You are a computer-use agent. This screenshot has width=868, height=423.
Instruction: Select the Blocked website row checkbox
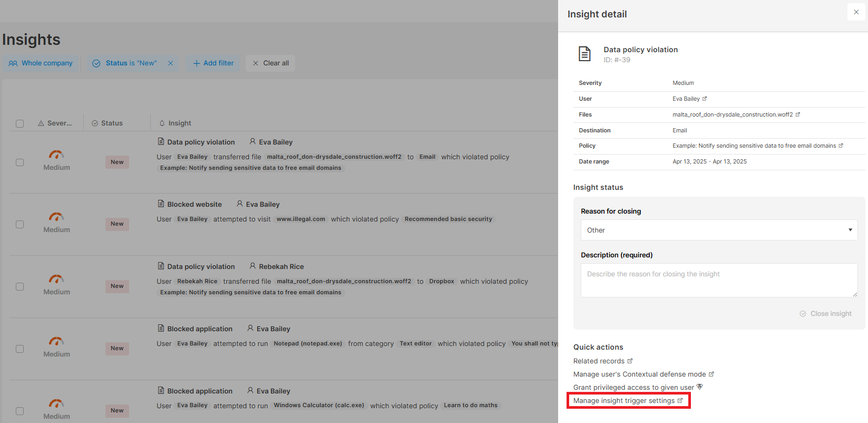[20, 225]
